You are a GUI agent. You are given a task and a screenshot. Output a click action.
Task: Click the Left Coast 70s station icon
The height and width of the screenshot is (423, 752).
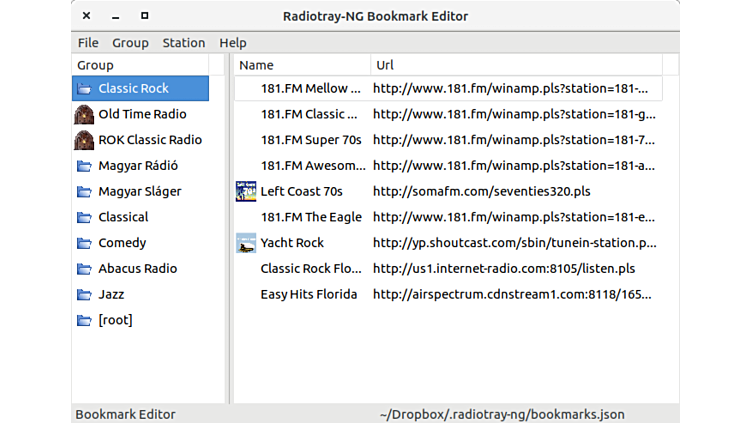[246, 191]
